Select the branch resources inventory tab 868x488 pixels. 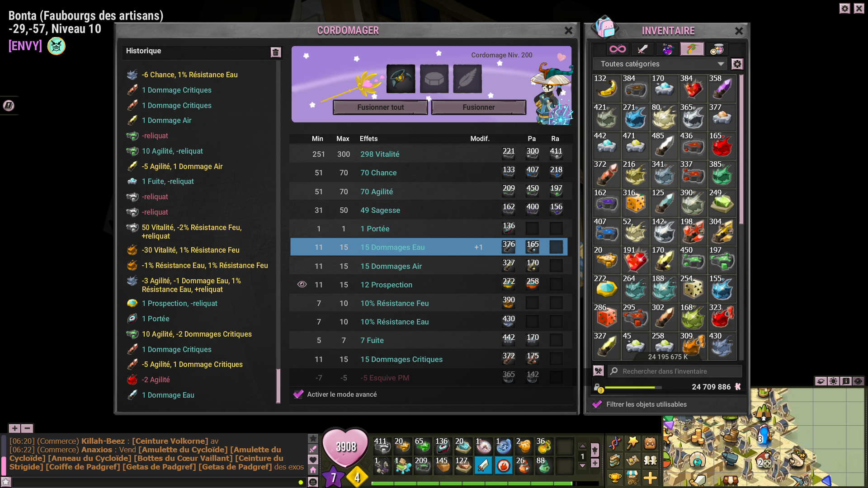(692, 49)
